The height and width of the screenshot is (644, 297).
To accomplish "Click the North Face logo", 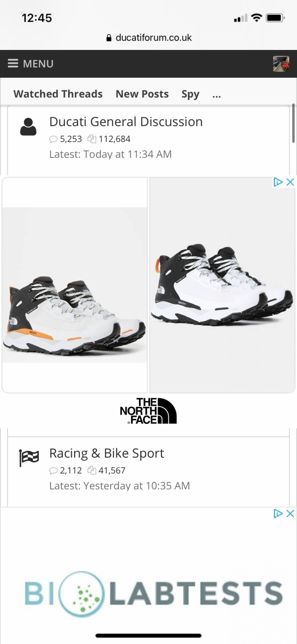I will click(x=148, y=411).
